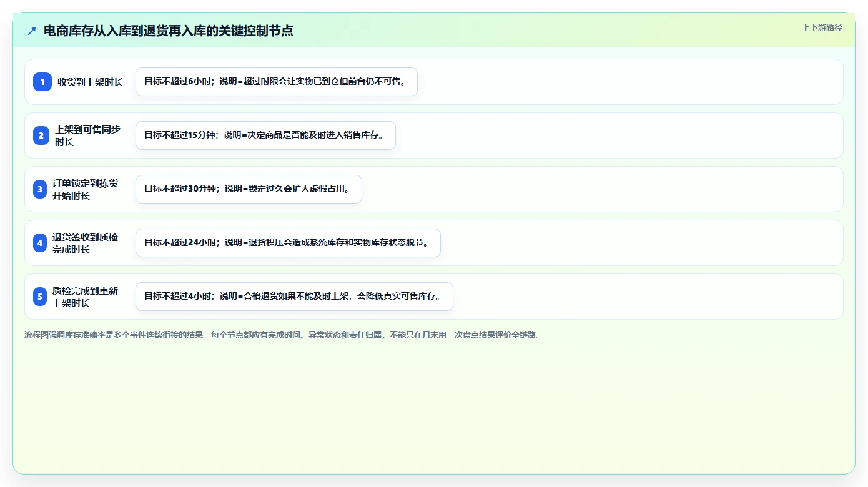
Task: Click the footer note starting 流程图强调库存准确率
Action: tap(282, 335)
